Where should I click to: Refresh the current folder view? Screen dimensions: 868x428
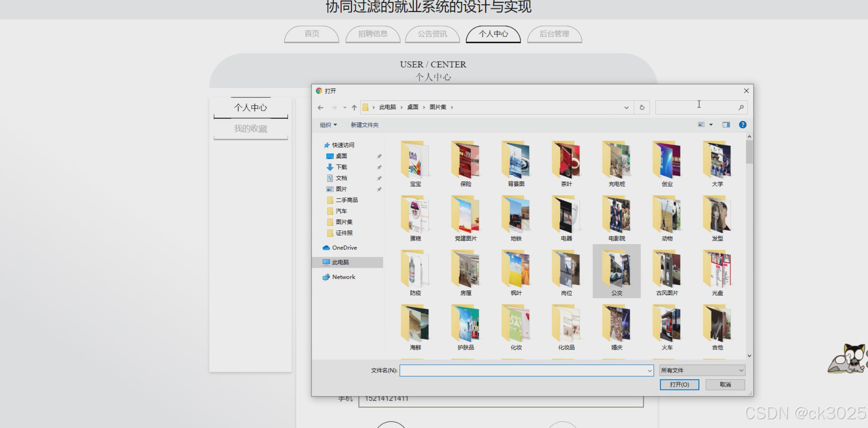coord(642,108)
